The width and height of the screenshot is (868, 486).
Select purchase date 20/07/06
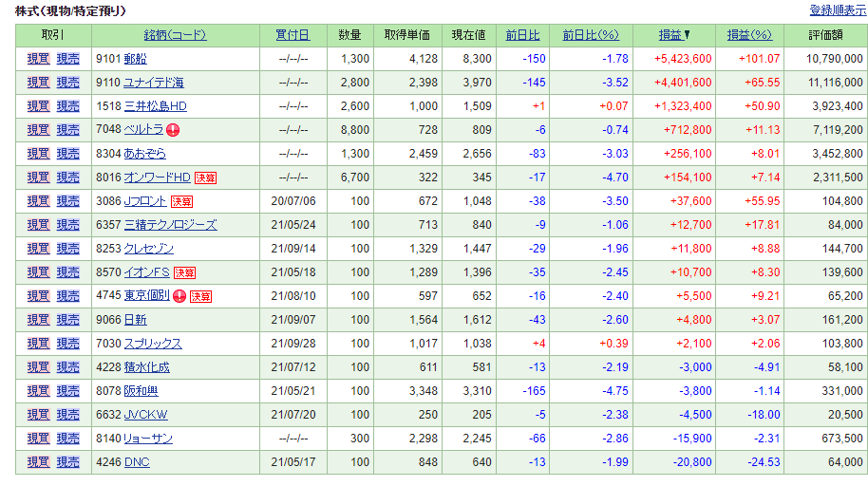point(293,201)
